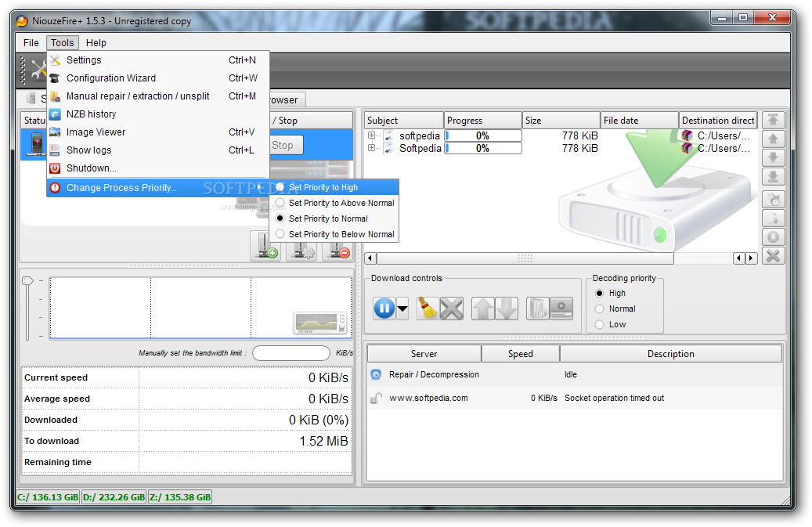Click the bandwidth graph thumbnail icon
812x527 pixels.
tap(320, 323)
